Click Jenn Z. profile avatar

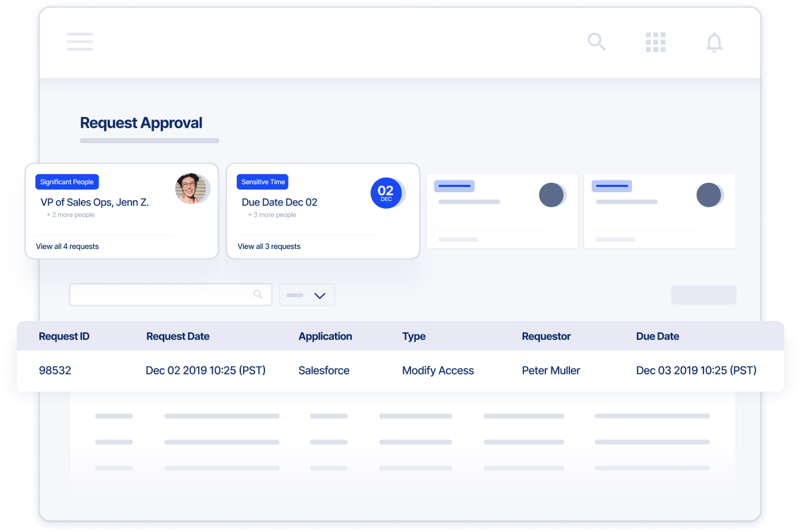point(192,189)
